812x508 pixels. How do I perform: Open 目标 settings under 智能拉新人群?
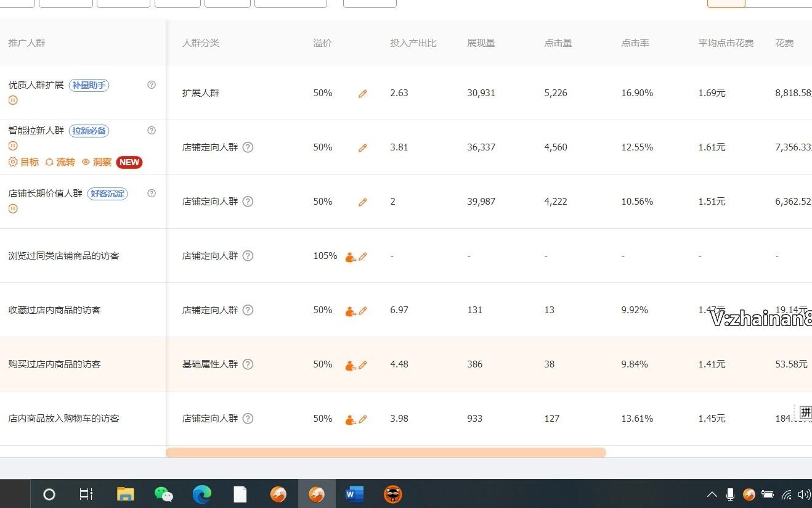pos(23,162)
